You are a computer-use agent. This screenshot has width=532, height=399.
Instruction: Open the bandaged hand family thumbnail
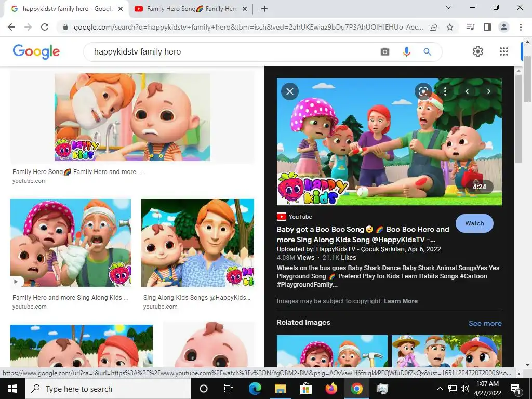(71, 243)
